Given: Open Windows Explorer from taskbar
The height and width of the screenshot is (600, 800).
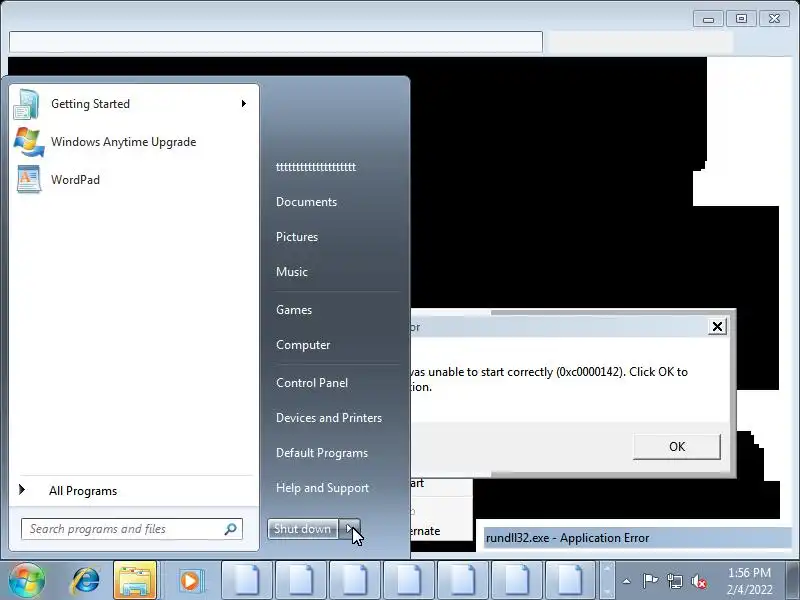Looking at the screenshot, I should [135, 581].
